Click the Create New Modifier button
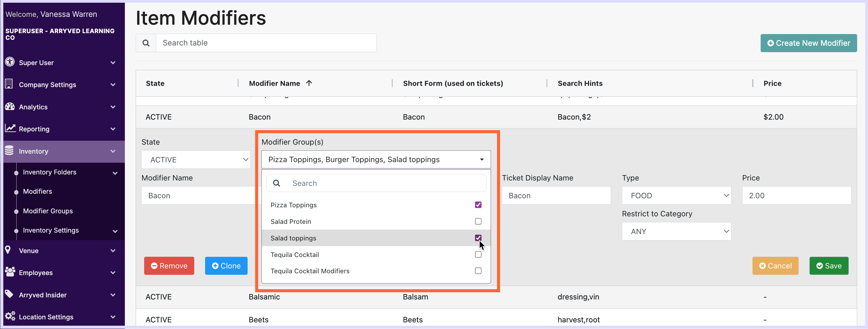 point(808,43)
